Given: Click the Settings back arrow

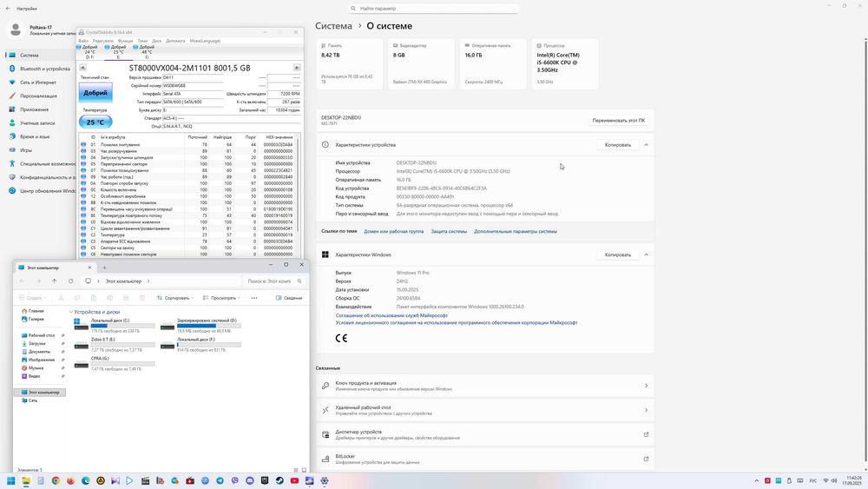Looking at the screenshot, I should (8, 9).
